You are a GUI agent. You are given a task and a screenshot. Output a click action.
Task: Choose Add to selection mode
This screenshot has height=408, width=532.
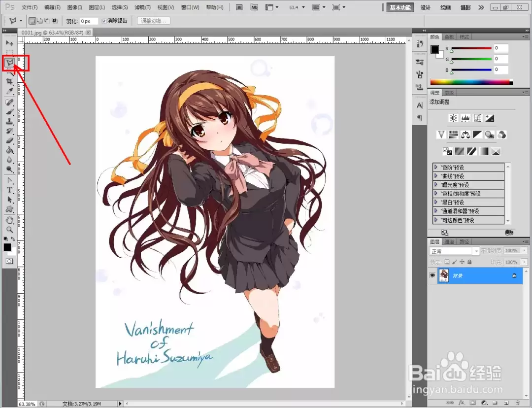(40, 21)
